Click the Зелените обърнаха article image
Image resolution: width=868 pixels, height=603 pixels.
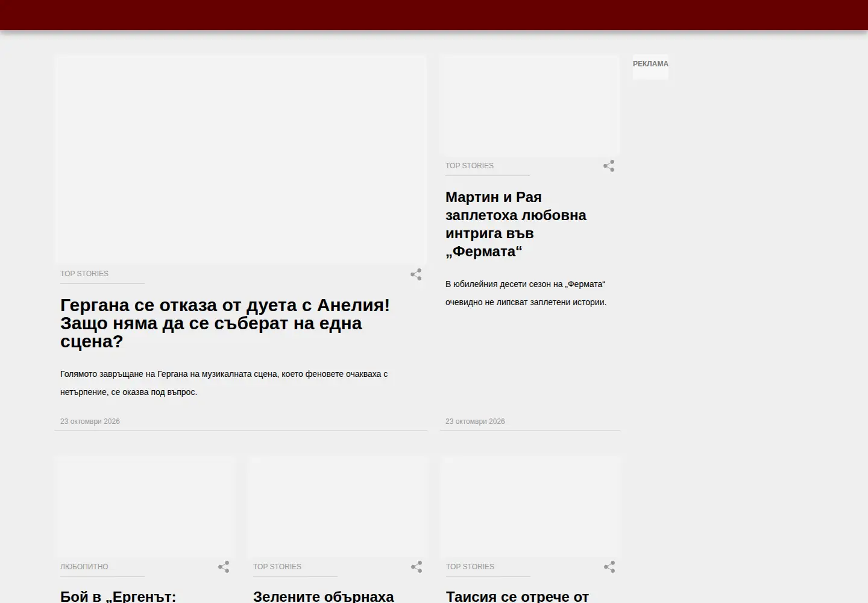tap(338, 507)
